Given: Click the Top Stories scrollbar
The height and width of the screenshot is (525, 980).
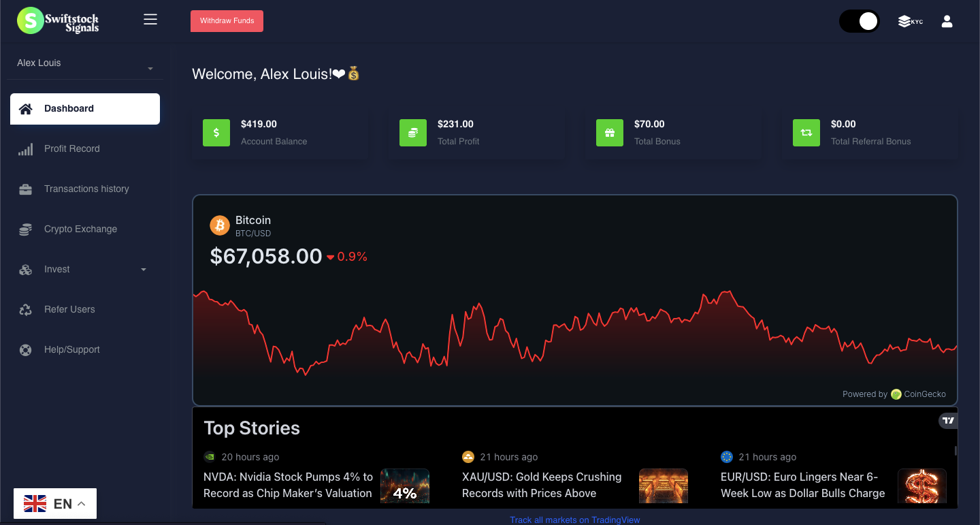Looking at the screenshot, I should coord(955,451).
